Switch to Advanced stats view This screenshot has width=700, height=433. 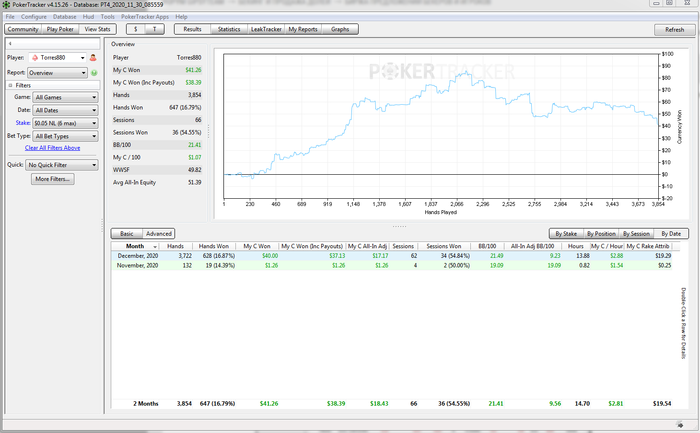[x=159, y=234]
